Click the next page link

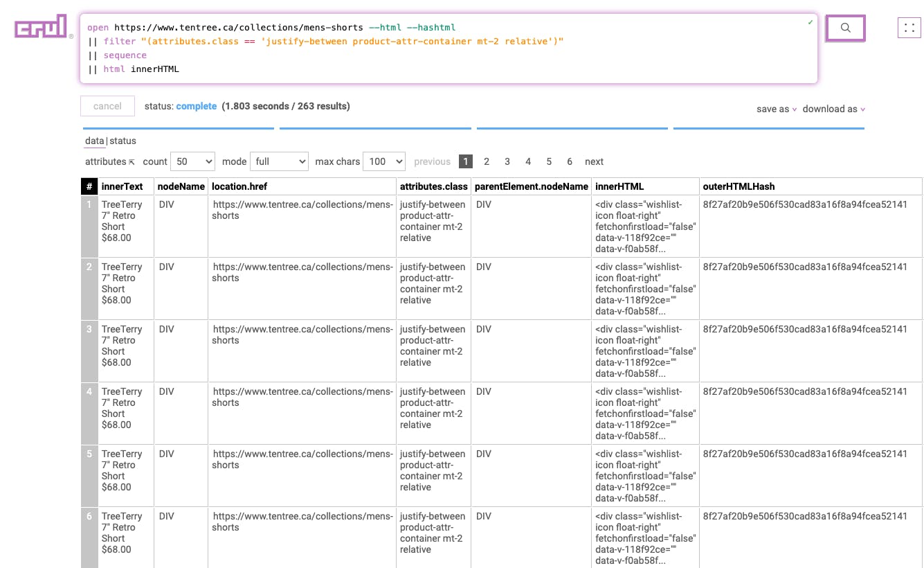coord(594,161)
